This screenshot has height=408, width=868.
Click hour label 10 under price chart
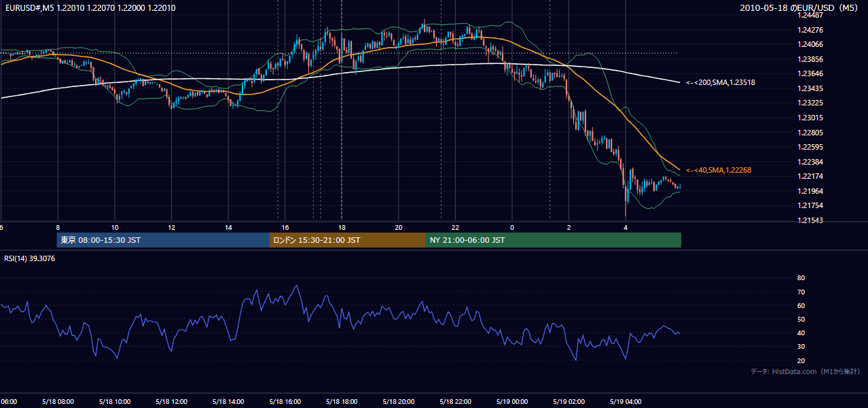115,227
